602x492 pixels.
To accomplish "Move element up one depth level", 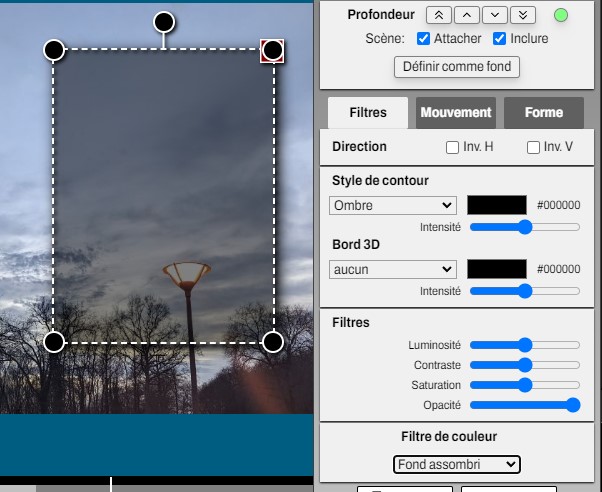I will (466, 15).
